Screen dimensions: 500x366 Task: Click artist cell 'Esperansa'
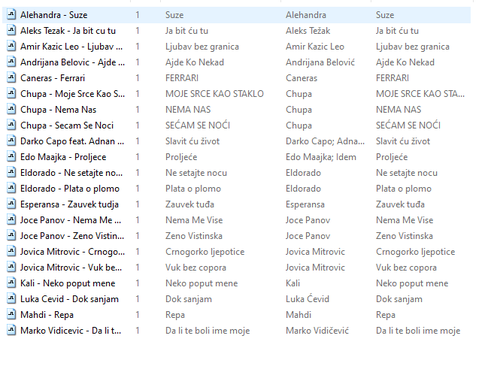305,204
